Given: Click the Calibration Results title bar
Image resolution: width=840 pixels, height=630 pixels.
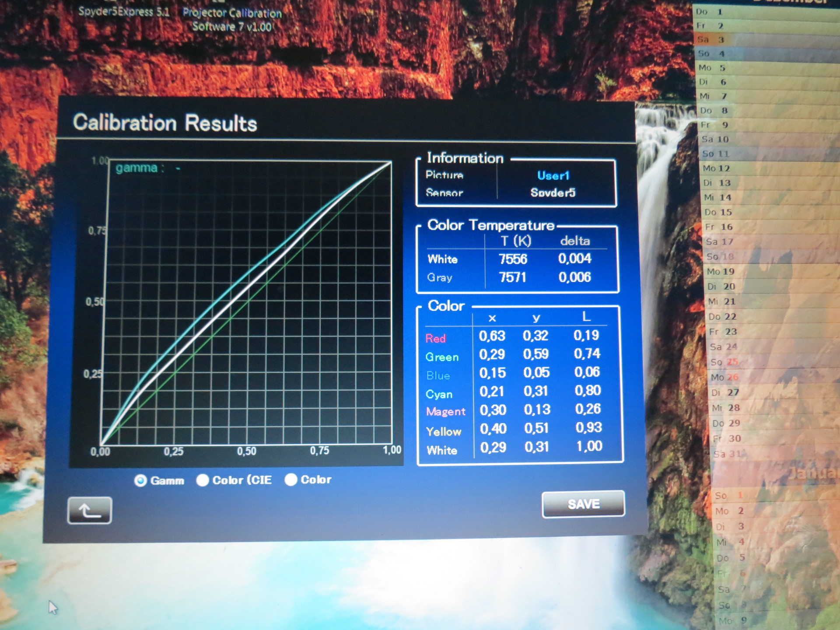Looking at the screenshot, I should point(164,123).
